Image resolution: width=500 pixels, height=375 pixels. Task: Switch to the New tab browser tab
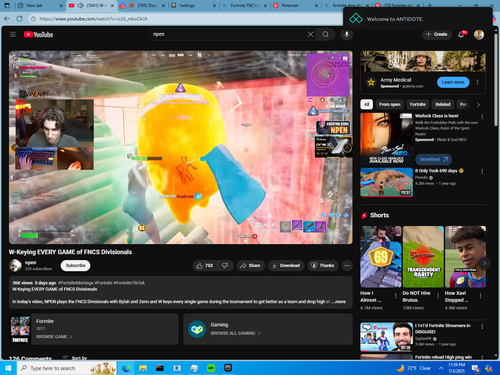pos(39,6)
